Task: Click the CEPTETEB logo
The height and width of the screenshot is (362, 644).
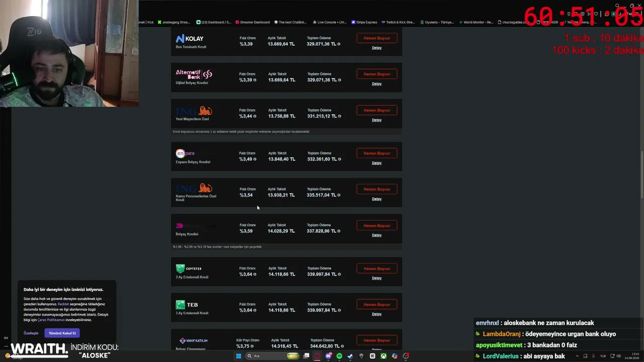Action: pos(189,268)
